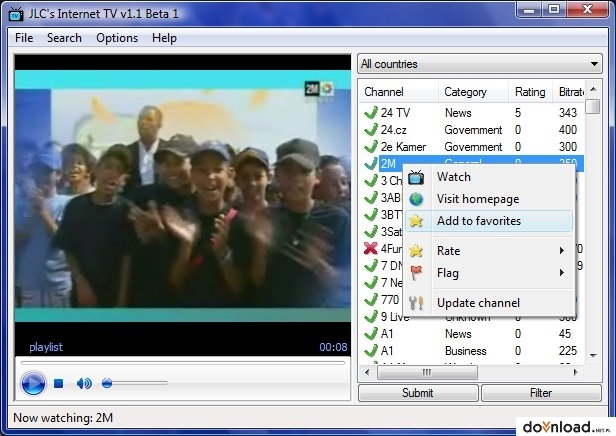Expand the Flag submenu

click(489, 273)
